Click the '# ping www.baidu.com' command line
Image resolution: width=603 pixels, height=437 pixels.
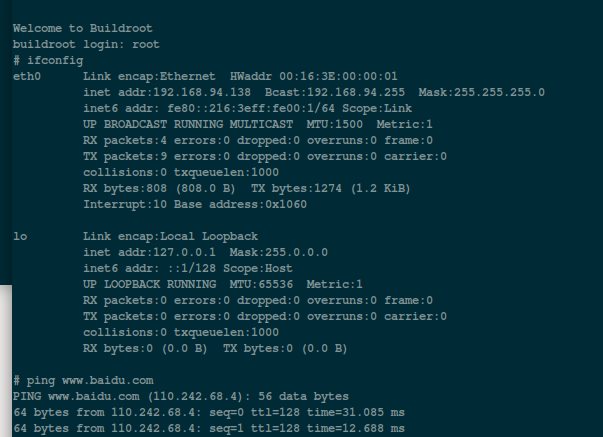83,381
